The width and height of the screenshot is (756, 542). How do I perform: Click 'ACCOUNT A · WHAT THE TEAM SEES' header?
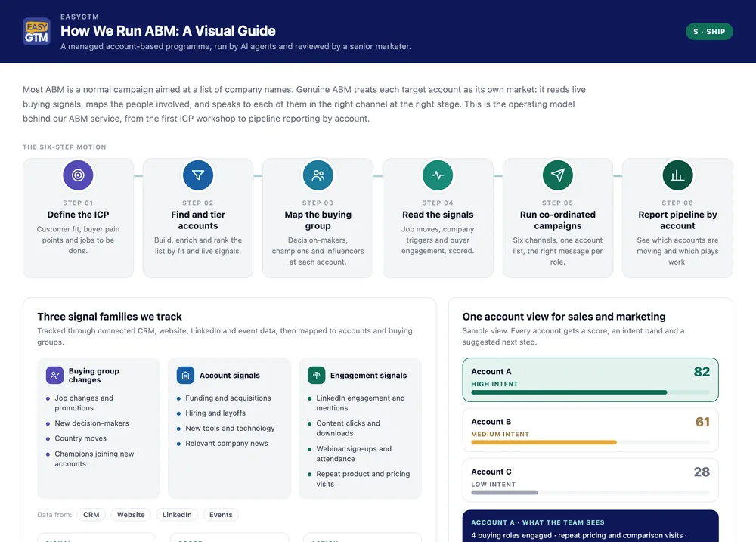538,522
